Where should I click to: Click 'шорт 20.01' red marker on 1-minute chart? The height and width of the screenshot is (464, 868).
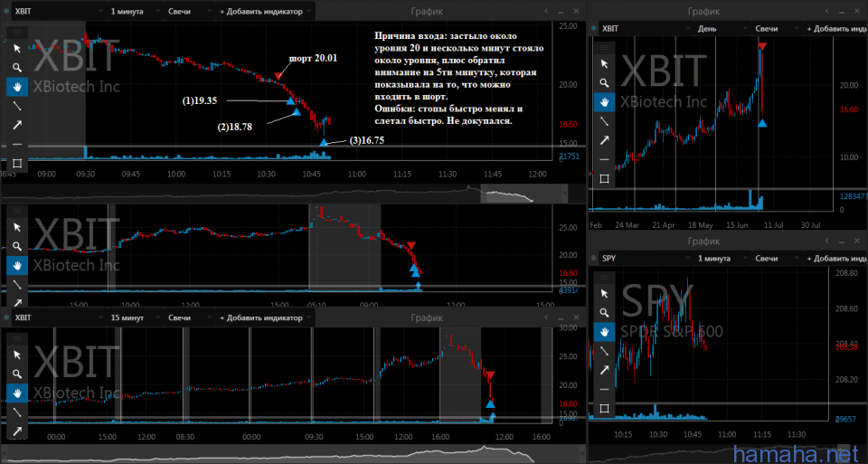(278, 76)
